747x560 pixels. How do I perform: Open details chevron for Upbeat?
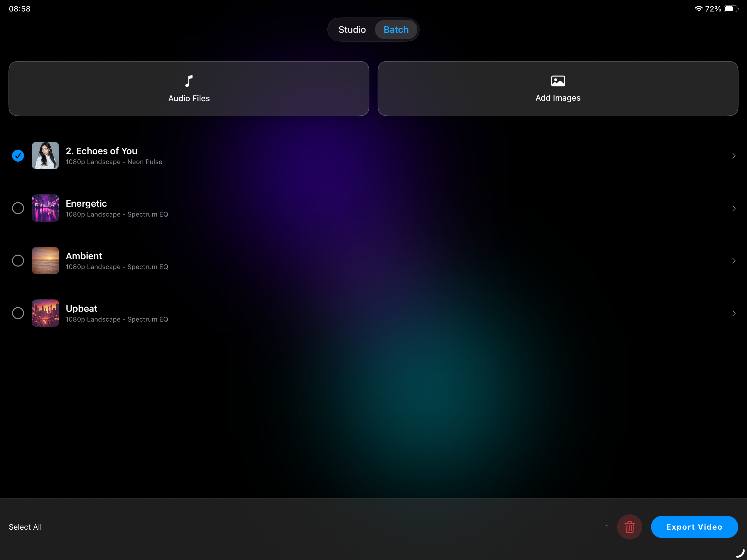(x=734, y=313)
